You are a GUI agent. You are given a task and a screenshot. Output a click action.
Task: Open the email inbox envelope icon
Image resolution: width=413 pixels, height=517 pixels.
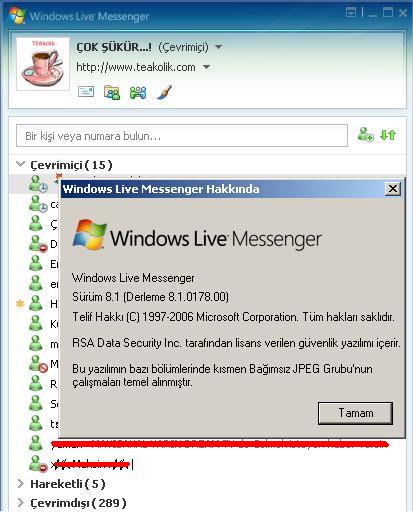86,92
